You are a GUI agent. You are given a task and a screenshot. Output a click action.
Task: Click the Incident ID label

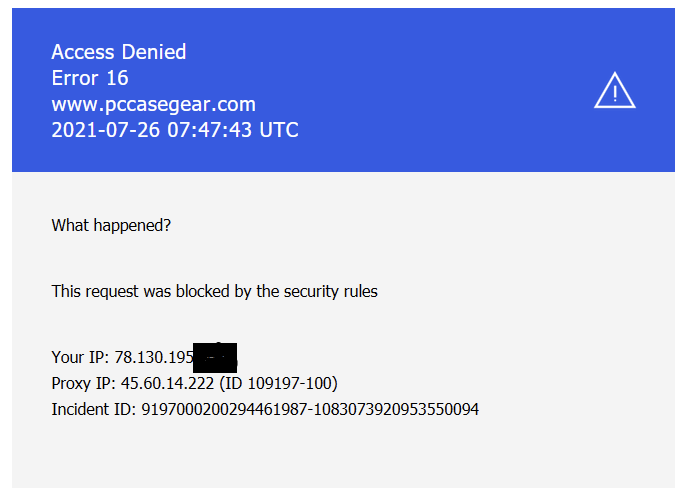(x=94, y=409)
